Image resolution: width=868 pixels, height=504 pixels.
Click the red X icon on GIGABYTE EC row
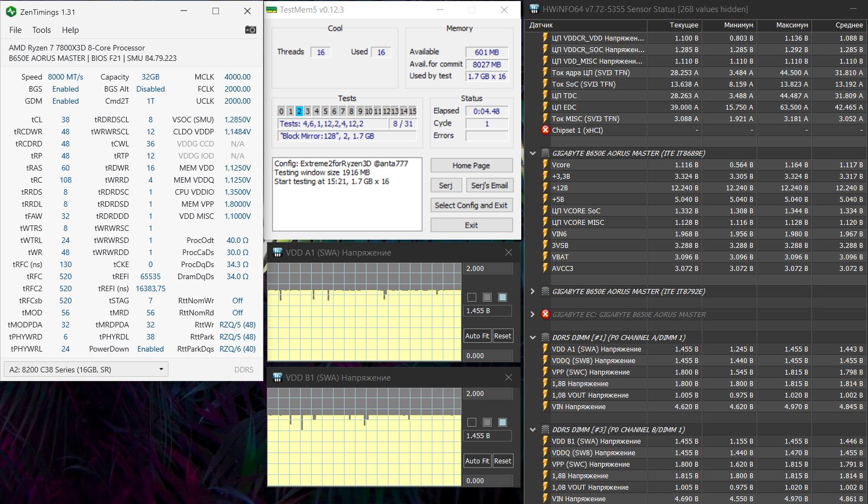coord(545,314)
